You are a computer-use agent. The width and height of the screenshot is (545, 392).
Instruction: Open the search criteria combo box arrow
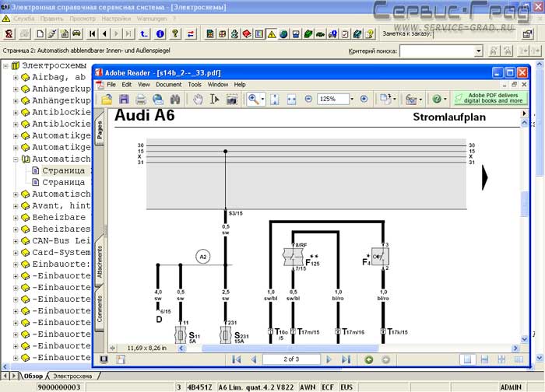pos(479,51)
